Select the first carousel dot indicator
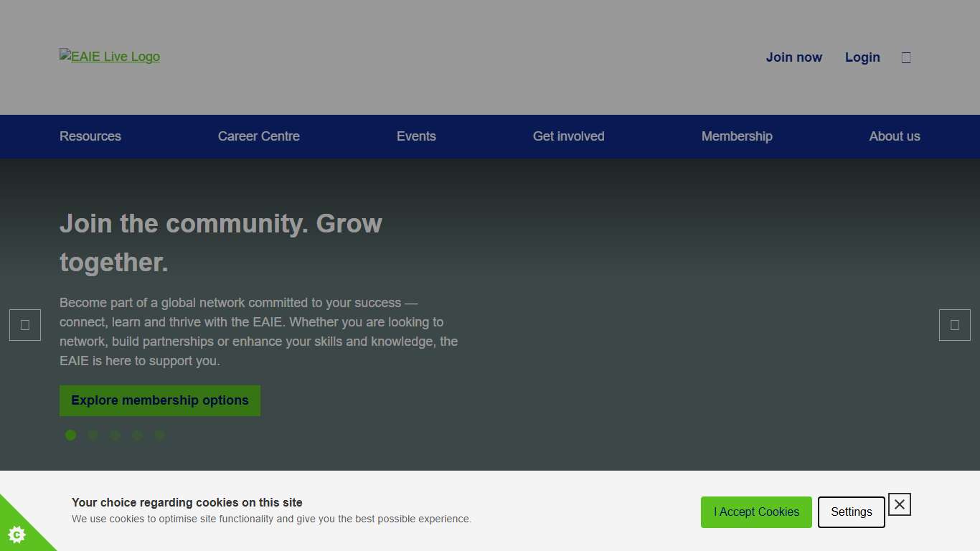 tap(70, 435)
